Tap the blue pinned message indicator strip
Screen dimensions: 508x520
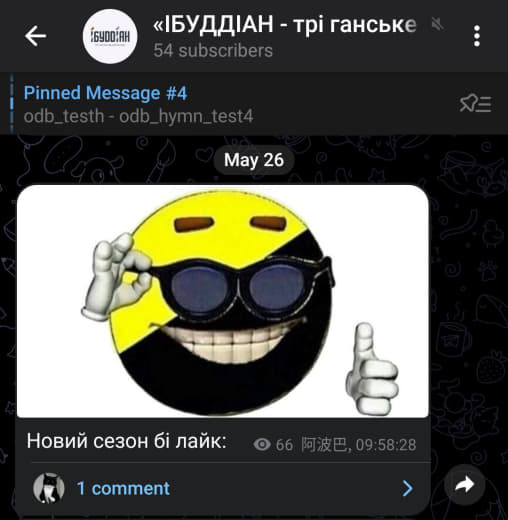[12, 104]
